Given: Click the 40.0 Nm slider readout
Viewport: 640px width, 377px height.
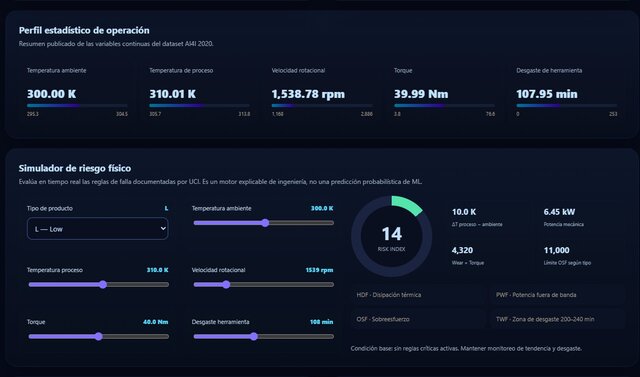Looking at the screenshot, I should (x=156, y=322).
